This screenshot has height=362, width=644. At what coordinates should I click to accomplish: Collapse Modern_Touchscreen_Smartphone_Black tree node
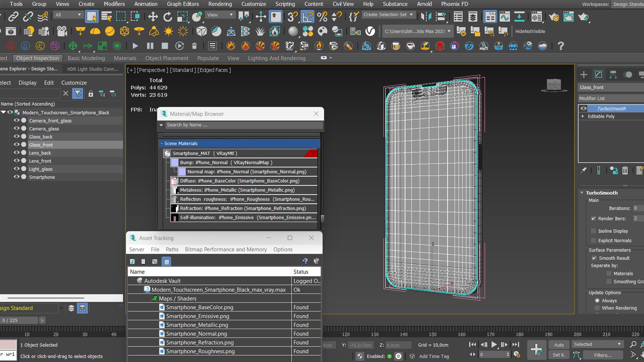[3, 112]
